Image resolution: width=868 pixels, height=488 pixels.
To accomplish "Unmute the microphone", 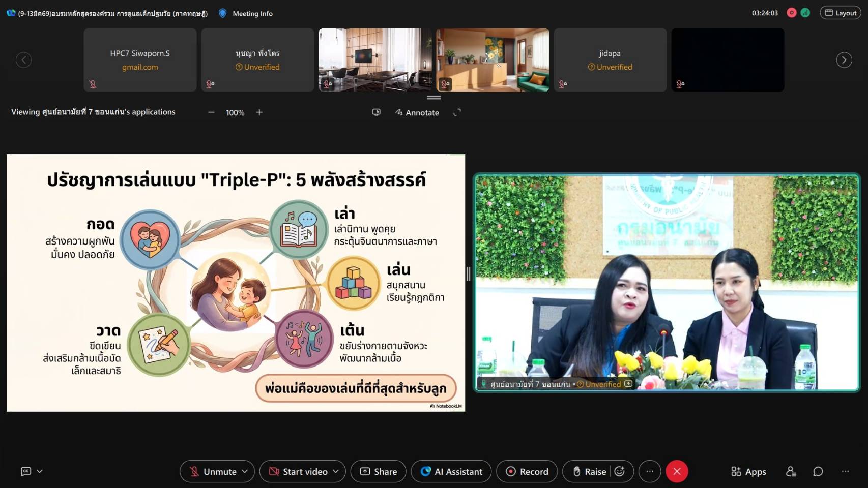I will click(213, 471).
